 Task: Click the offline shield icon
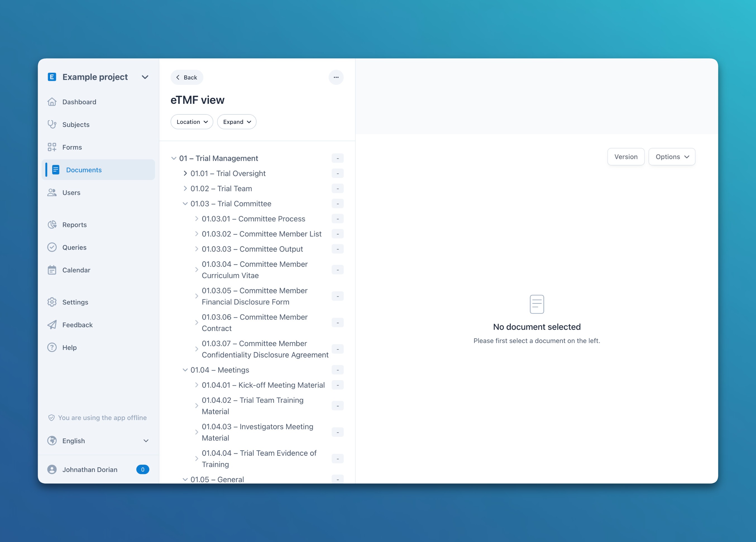(x=51, y=418)
